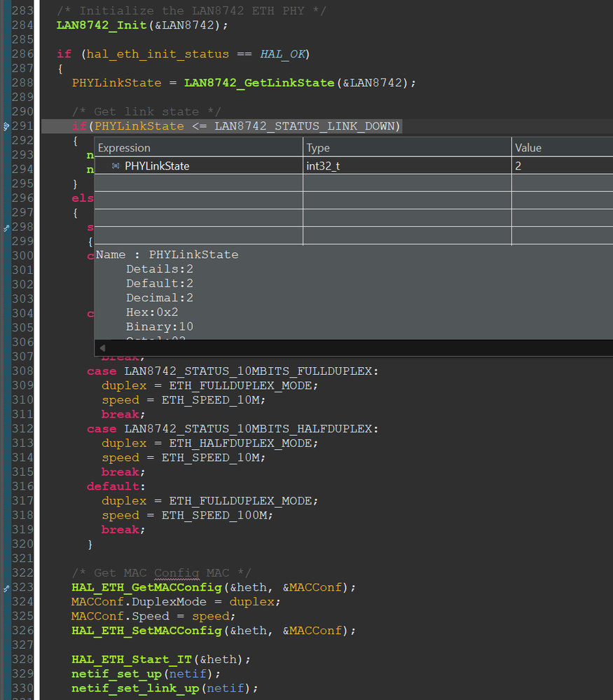Click the instruction pointer marker at line 291

pyautogui.click(x=6, y=126)
